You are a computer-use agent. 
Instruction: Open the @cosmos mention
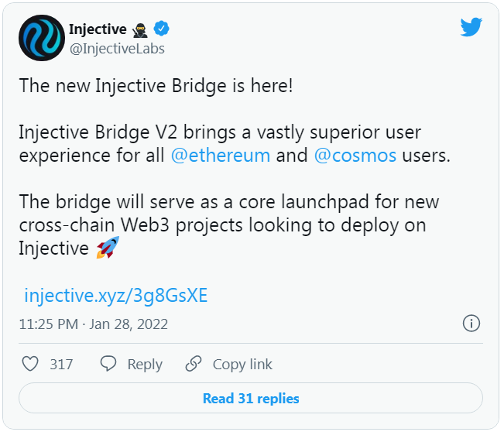[x=355, y=156]
